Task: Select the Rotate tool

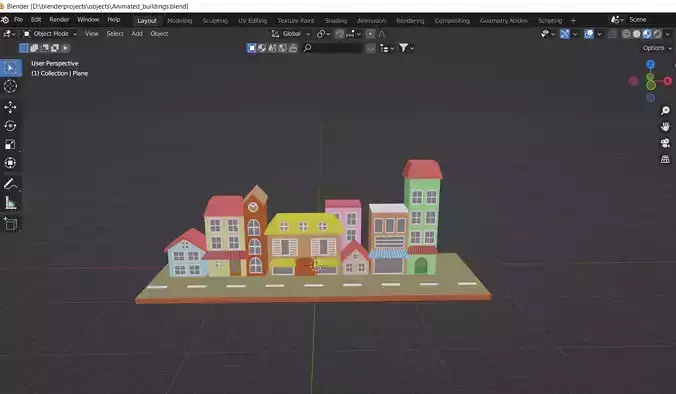Action: pos(10,126)
